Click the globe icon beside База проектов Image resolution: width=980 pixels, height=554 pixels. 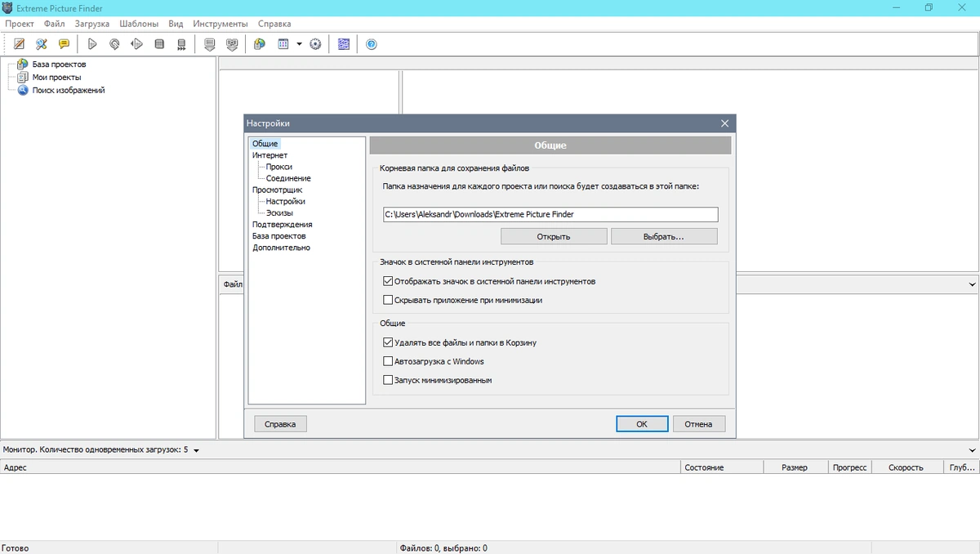(x=23, y=64)
